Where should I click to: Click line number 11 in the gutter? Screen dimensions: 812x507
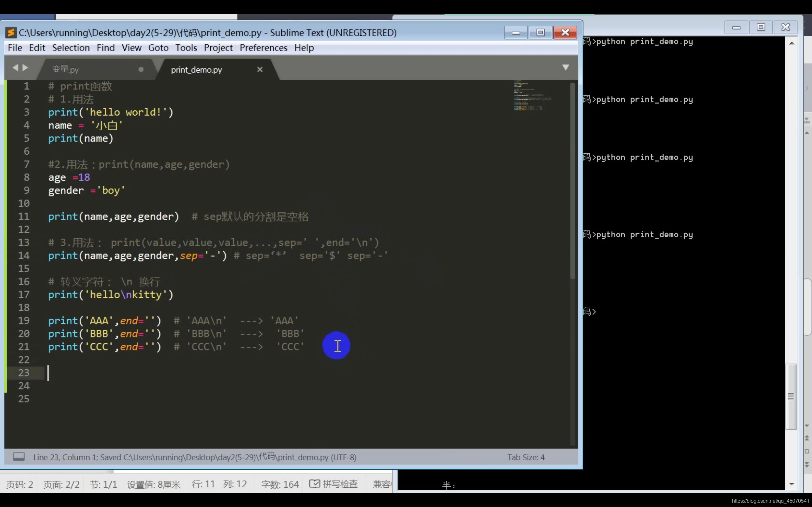24,216
